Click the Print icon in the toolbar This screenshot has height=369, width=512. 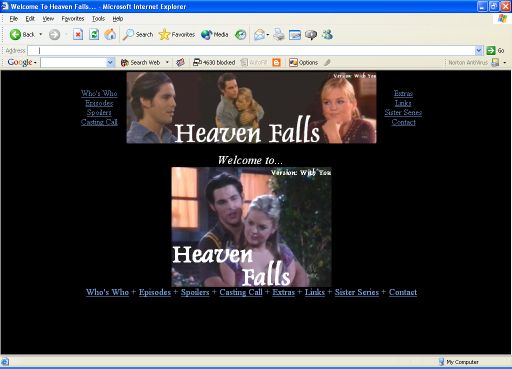[x=279, y=34]
